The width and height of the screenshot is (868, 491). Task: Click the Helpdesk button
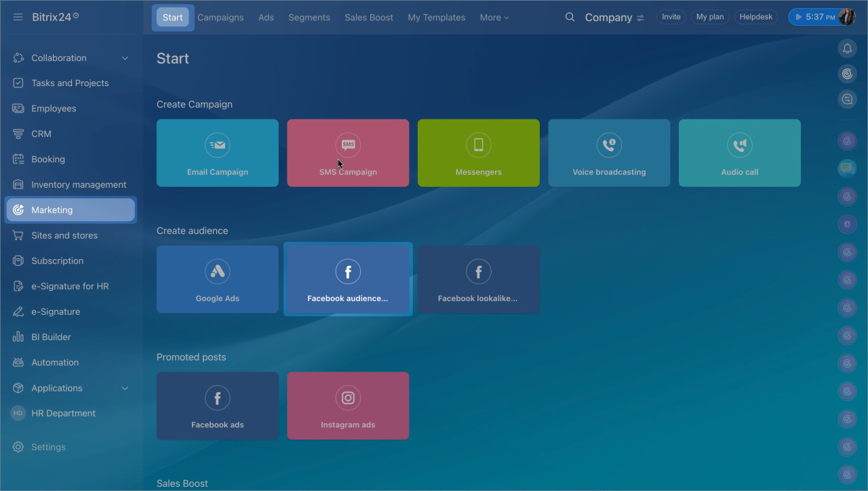point(755,17)
